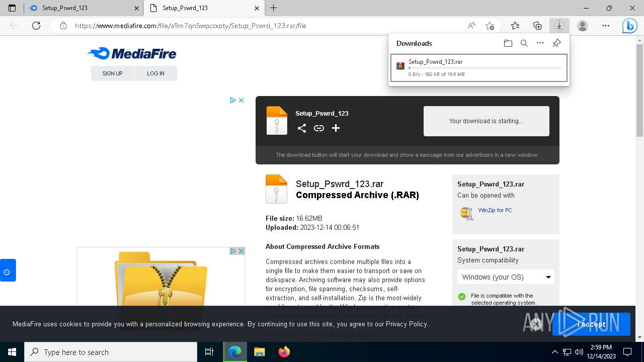Select Setup_Pswrd_123.rar download item
The height and width of the screenshot is (362, 644).
[479, 68]
